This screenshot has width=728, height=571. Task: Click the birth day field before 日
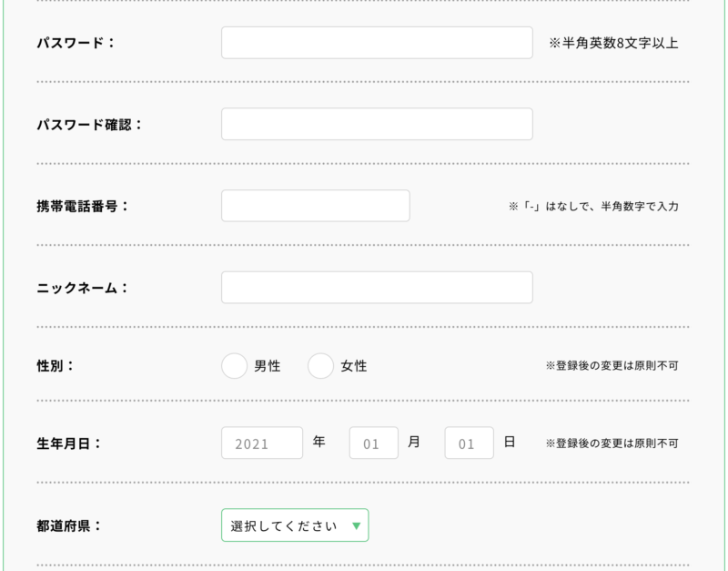469,444
